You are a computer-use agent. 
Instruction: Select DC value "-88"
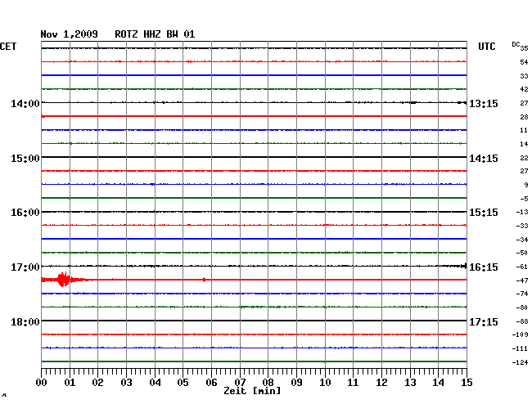(522, 321)
